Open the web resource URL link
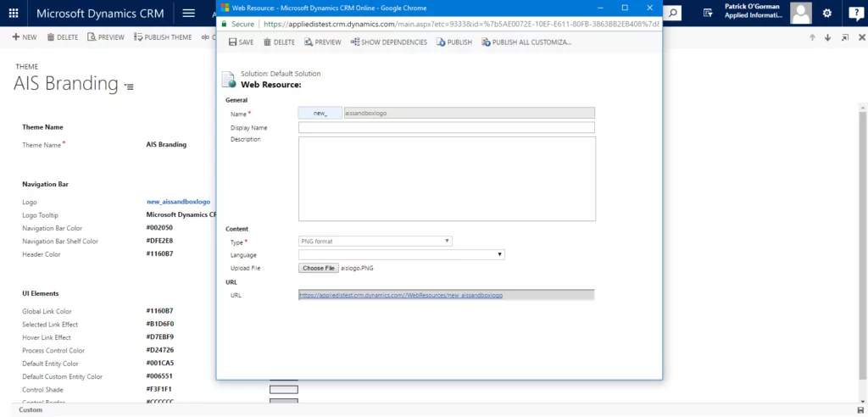 [x=401, y=295]
